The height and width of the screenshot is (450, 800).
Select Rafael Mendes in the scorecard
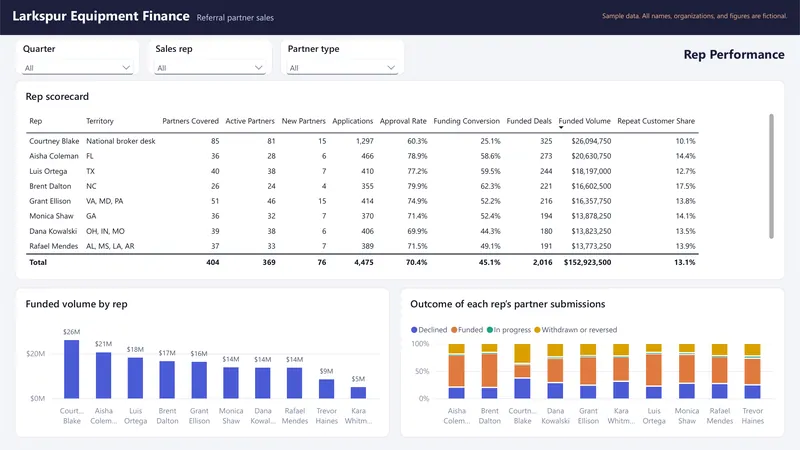[x=54, y=246]
